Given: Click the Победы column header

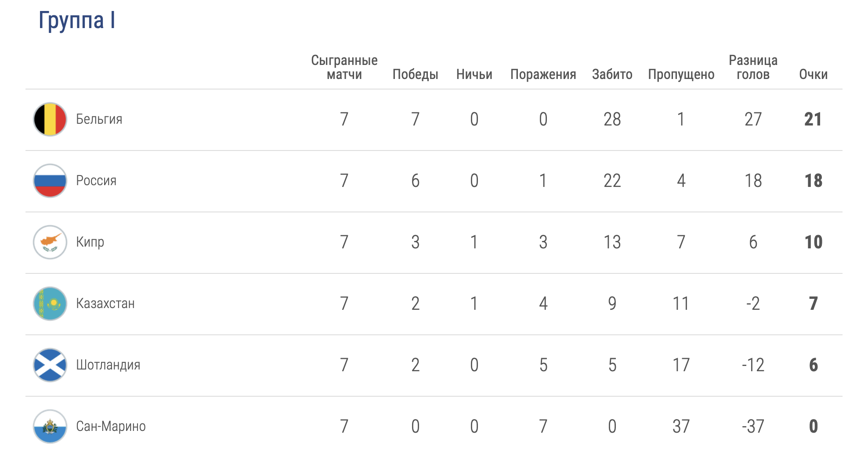Looking at the screenshot, I should click(x=415, y=75).
